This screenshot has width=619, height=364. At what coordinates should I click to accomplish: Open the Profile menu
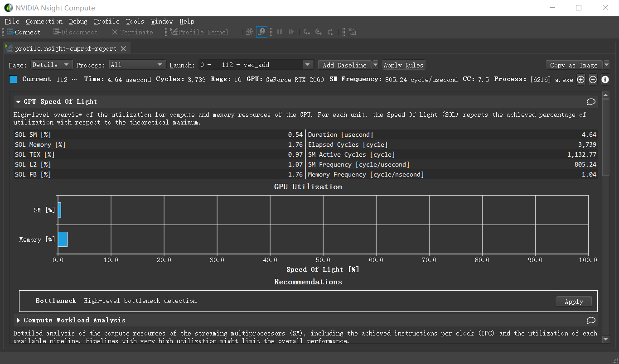tap(106, 21)
